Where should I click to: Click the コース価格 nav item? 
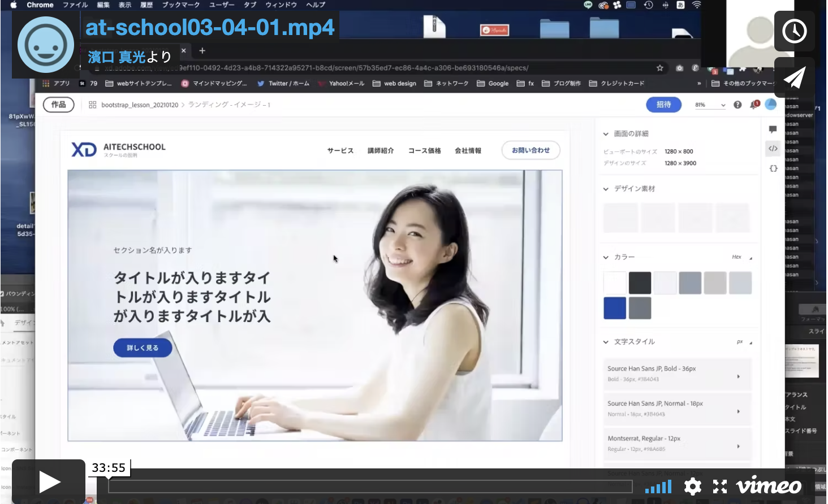coord(424,151)
